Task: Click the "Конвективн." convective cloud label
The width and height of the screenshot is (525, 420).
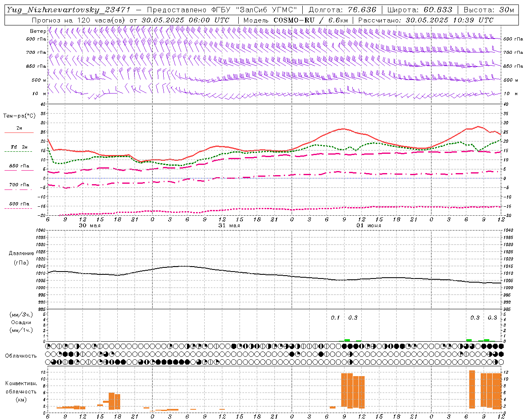Action: (21, 383)
